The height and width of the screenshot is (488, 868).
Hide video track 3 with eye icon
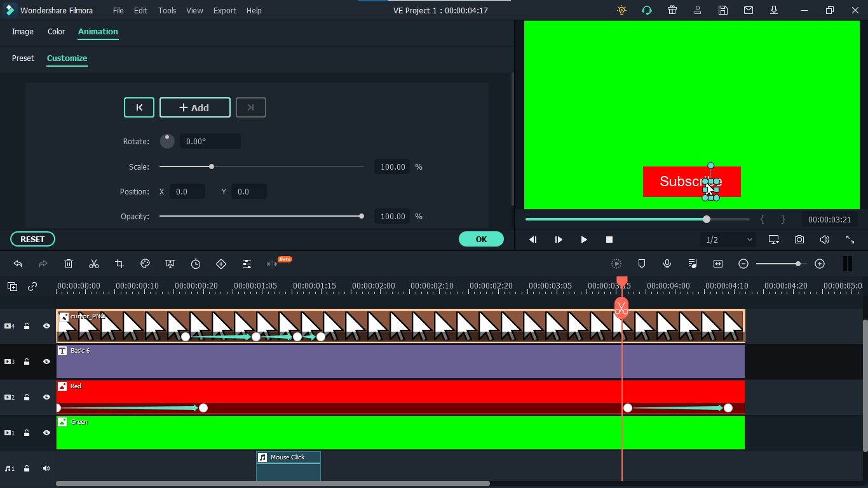click(x=46, y=362)
